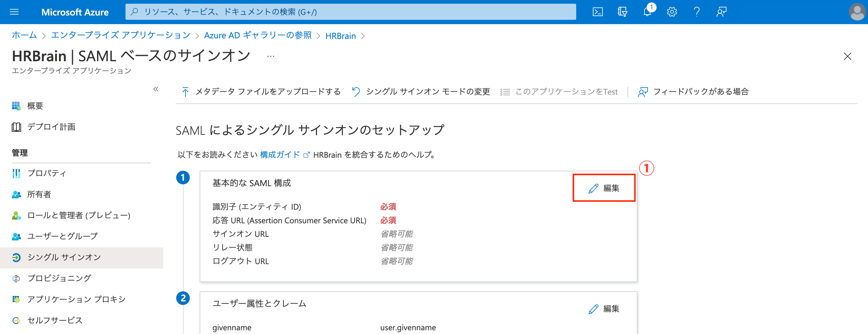Click the ユーザーとグループ people icon

point(16,236)
